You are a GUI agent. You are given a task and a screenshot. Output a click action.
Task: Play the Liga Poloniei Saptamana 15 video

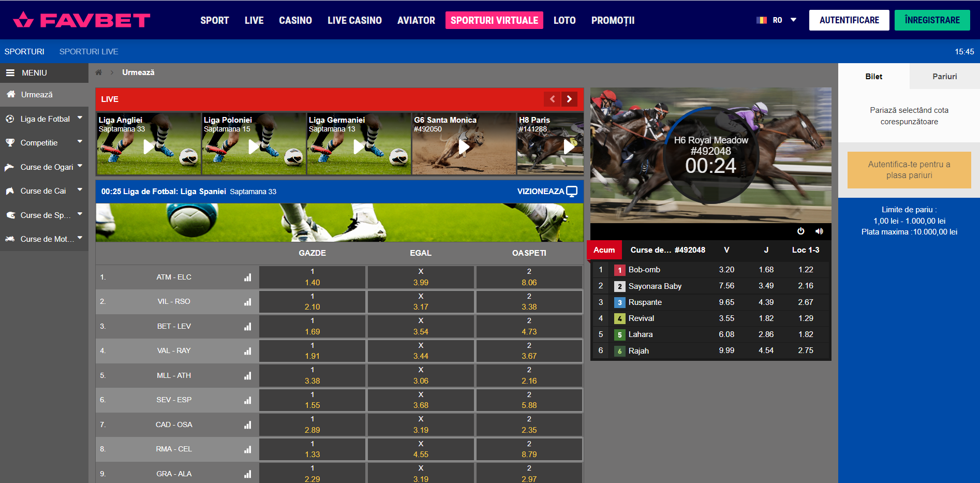(x=254, y=144)
